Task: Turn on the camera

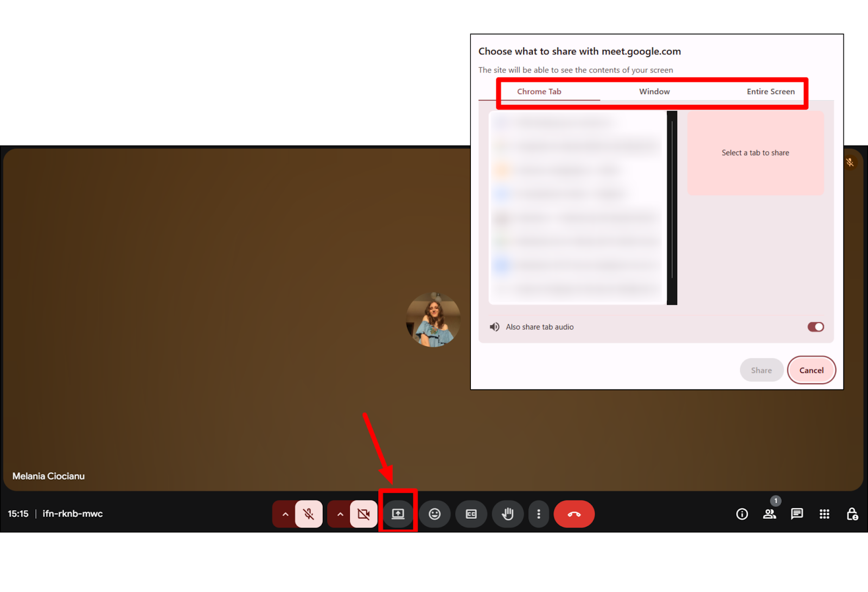Action: click(363, 514)
